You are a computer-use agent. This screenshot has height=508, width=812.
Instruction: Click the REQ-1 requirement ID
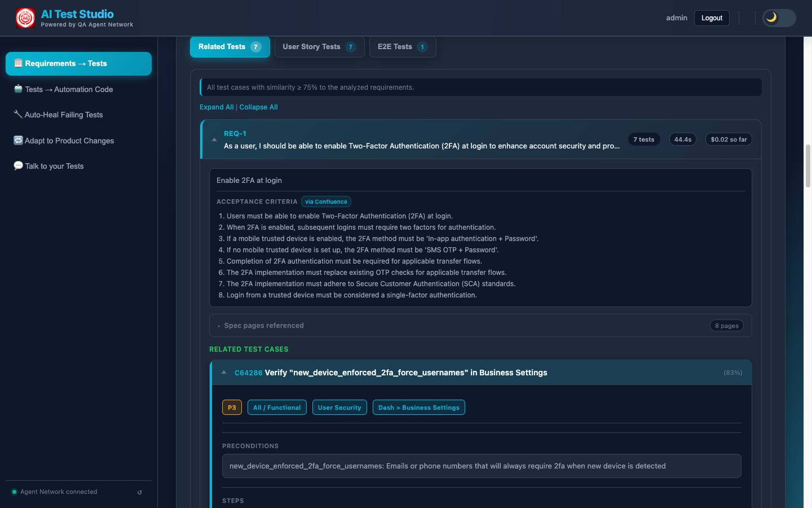click(x=235, y=134)
